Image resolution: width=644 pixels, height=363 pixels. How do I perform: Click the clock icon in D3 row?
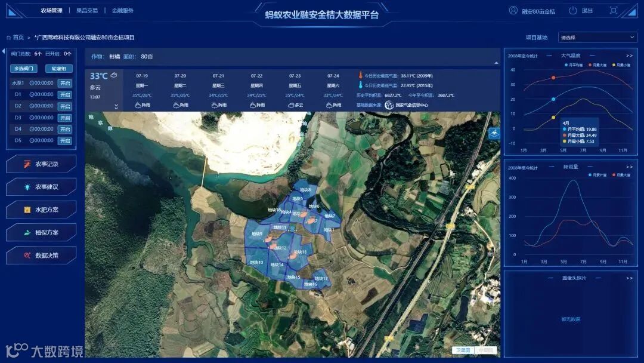pos(32,118)
